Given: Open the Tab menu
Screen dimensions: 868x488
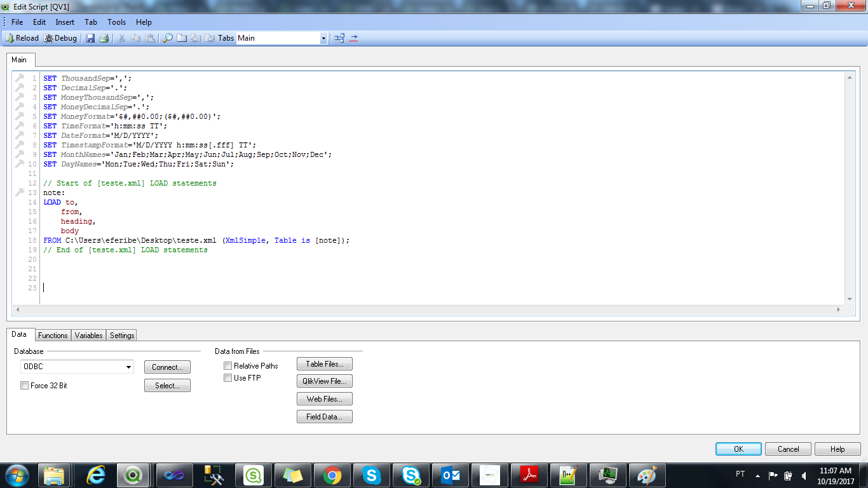Looking at the screenshot, I should (x=91, y=22).
